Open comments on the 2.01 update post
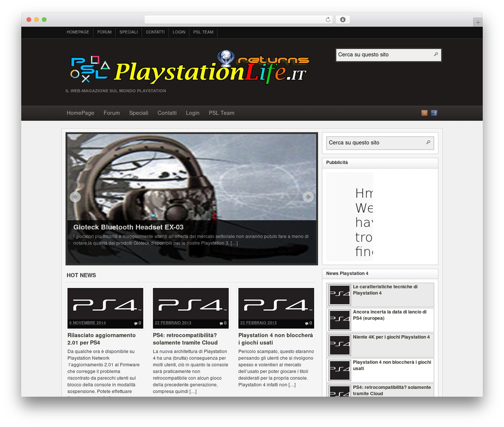The width and height of the screenshot is (504, 427). pyautogui.click(x=138, y=323)
